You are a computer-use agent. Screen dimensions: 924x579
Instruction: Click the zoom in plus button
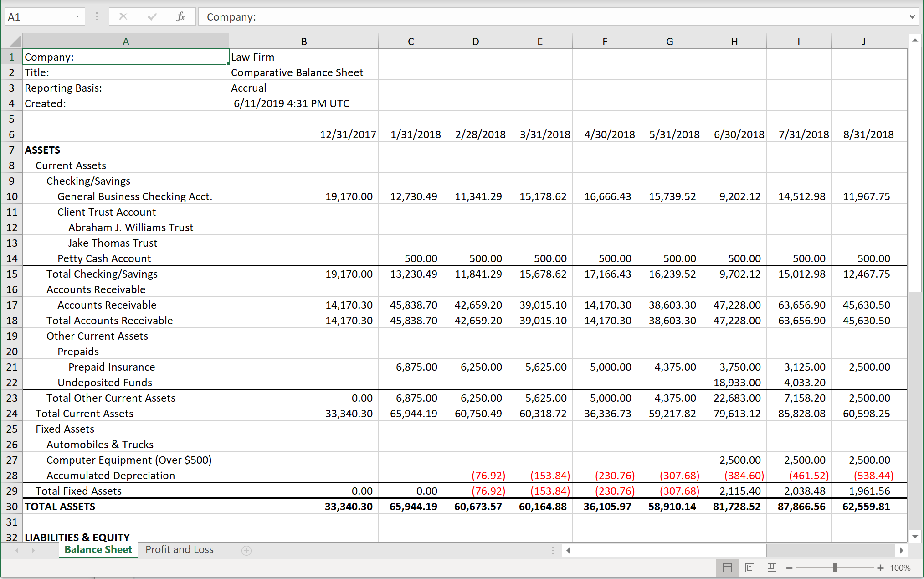[880, 568]
